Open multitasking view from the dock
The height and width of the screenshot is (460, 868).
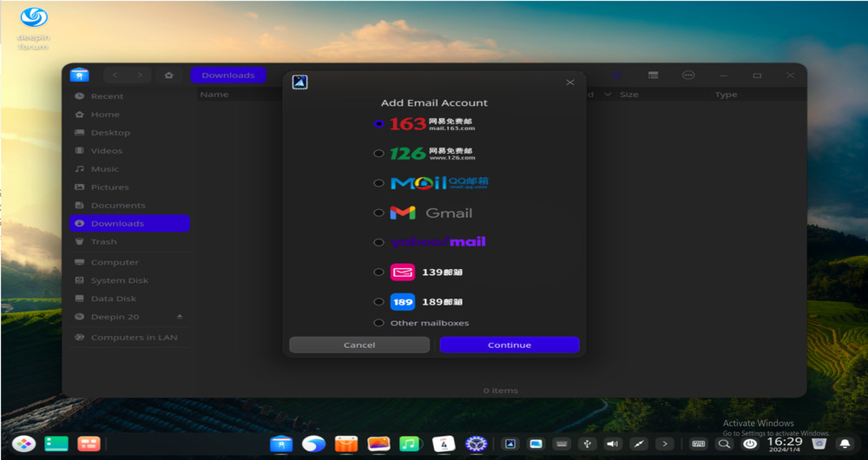coord(89,444)
